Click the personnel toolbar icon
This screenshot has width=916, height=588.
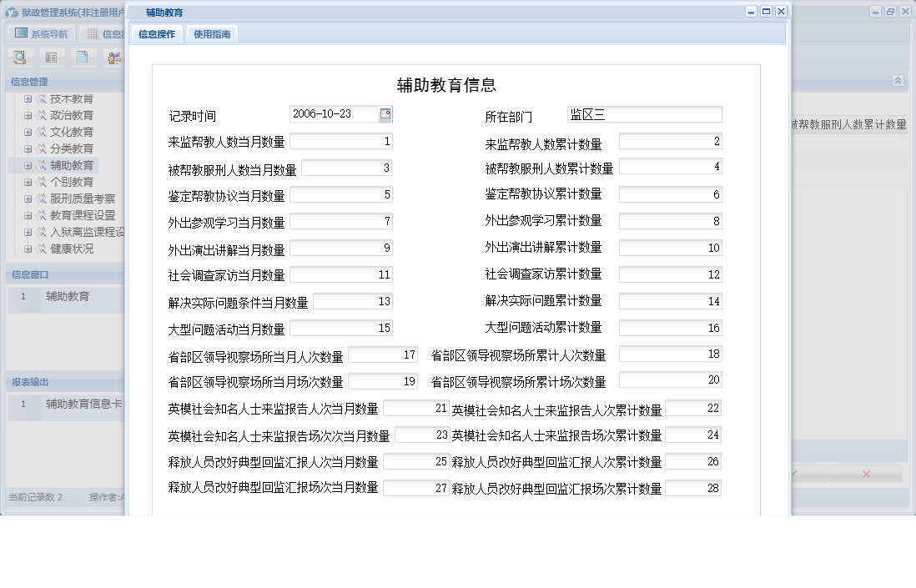click(113, 58)
